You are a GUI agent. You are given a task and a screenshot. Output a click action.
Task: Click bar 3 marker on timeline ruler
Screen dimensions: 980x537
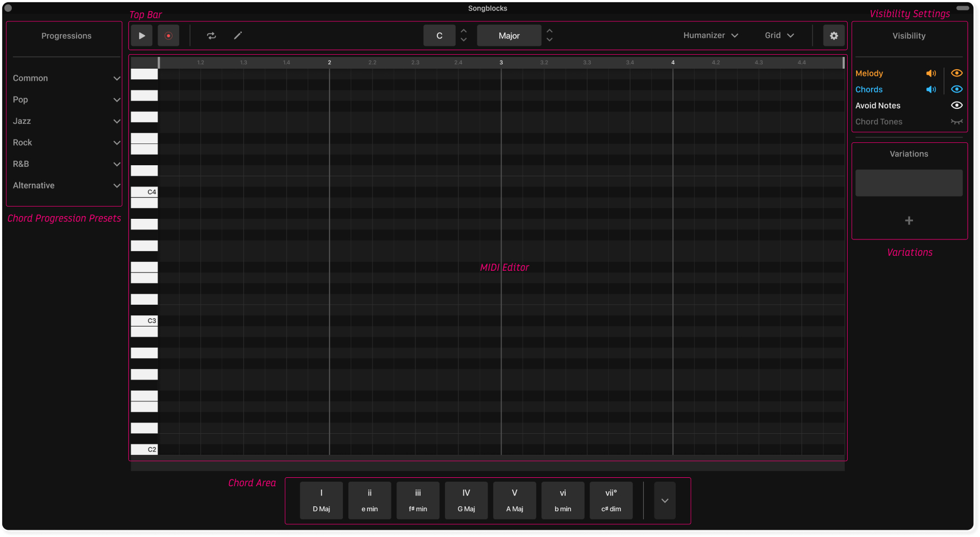point(501,63)
